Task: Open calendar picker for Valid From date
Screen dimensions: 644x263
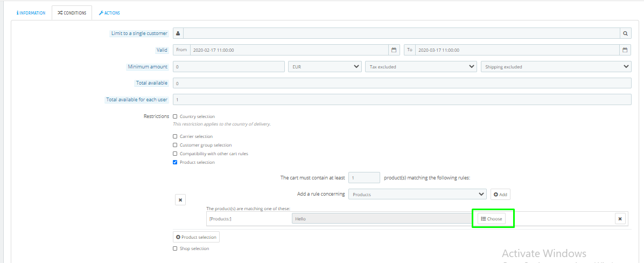Action: pos(394,50)
